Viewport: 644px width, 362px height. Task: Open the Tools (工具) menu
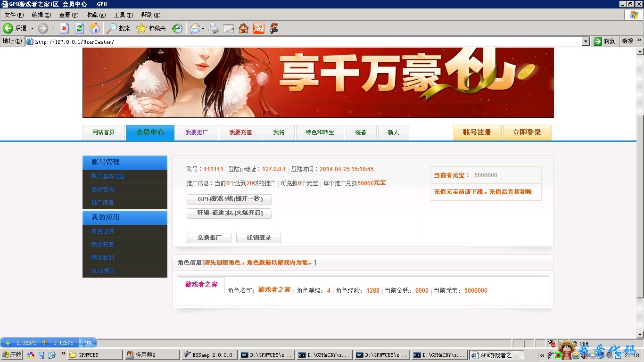[123, 15]
